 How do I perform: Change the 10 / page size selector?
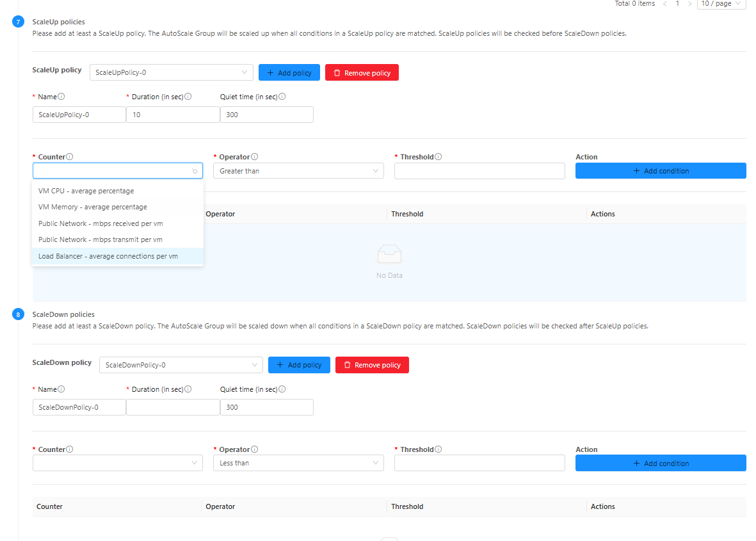[x=721, y=4]
